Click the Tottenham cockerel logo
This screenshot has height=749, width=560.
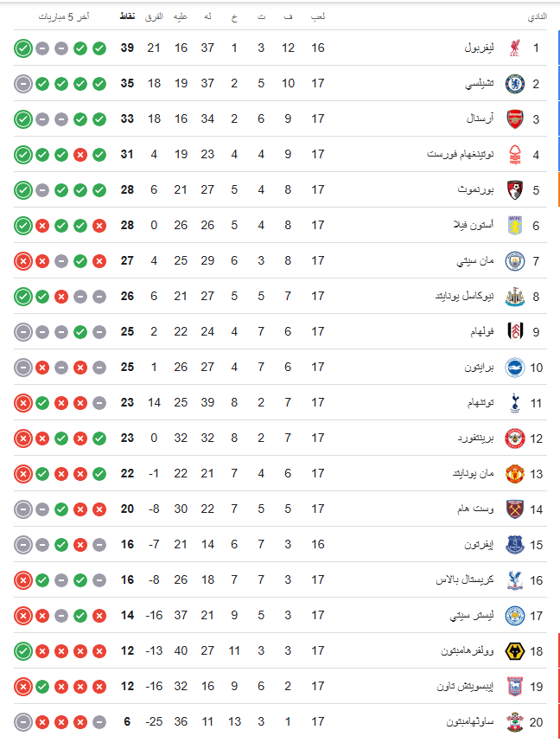pos(514,403)
